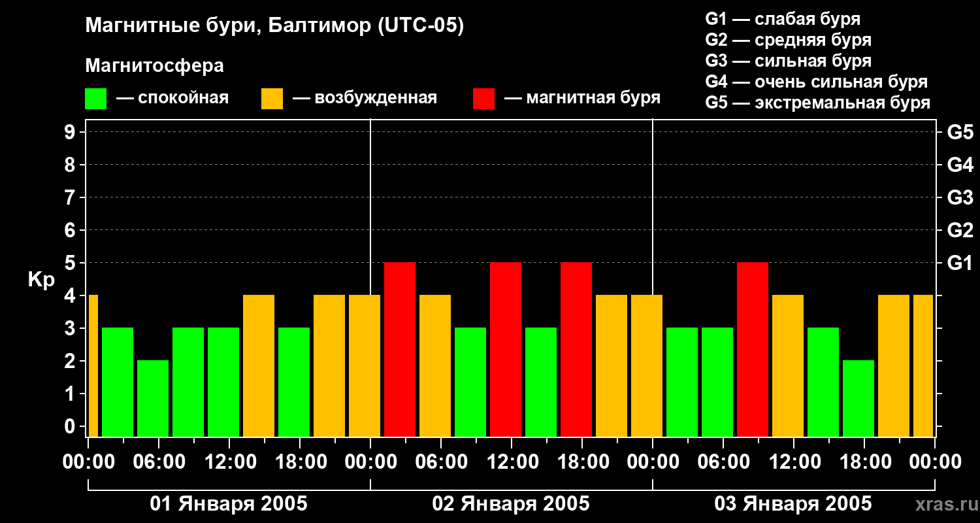Click the red 'магнитная буря' legend swatch

tap(483, 99)
